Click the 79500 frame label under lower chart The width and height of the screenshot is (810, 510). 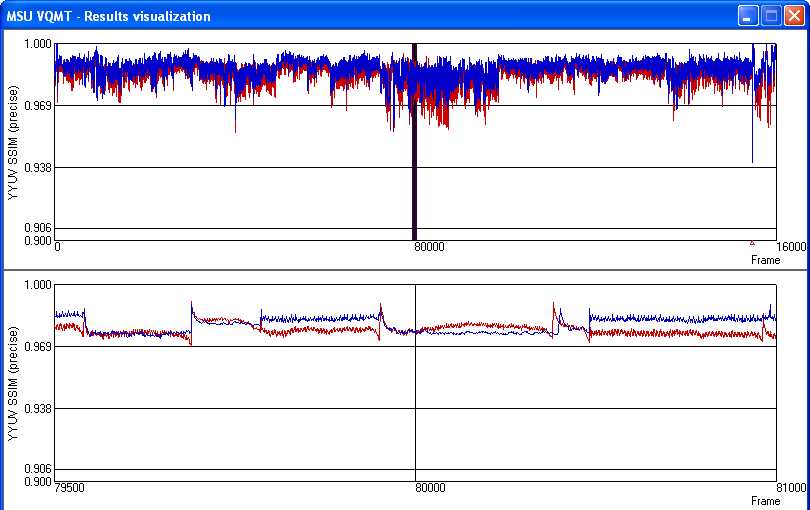69,488
